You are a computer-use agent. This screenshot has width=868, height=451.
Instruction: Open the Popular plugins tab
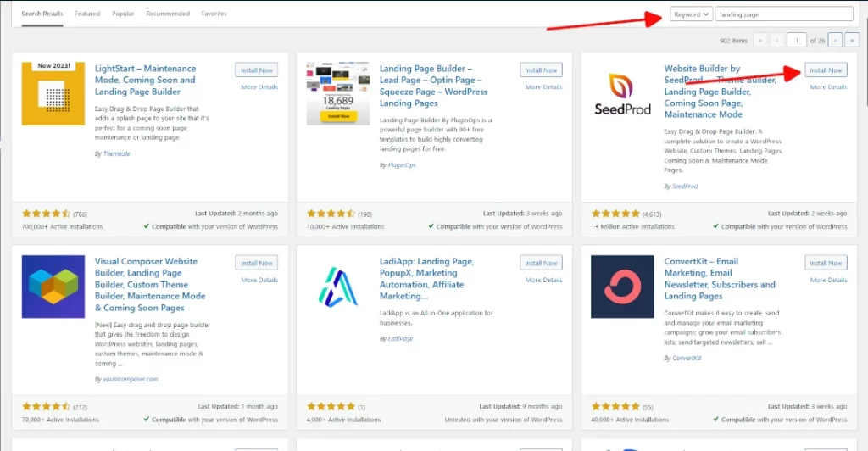click(x=123, y=14)
